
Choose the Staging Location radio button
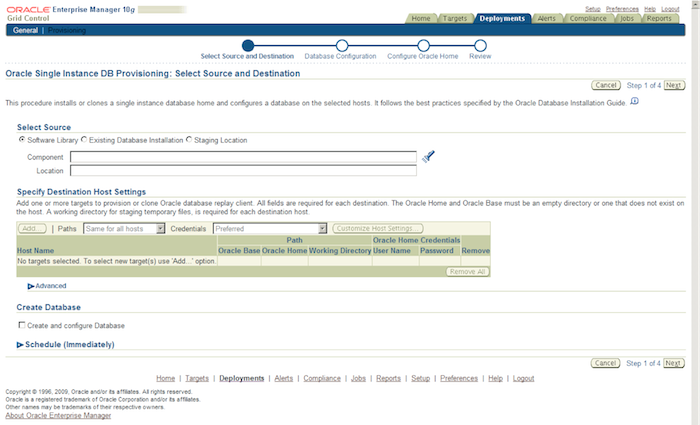coord(189,139)
